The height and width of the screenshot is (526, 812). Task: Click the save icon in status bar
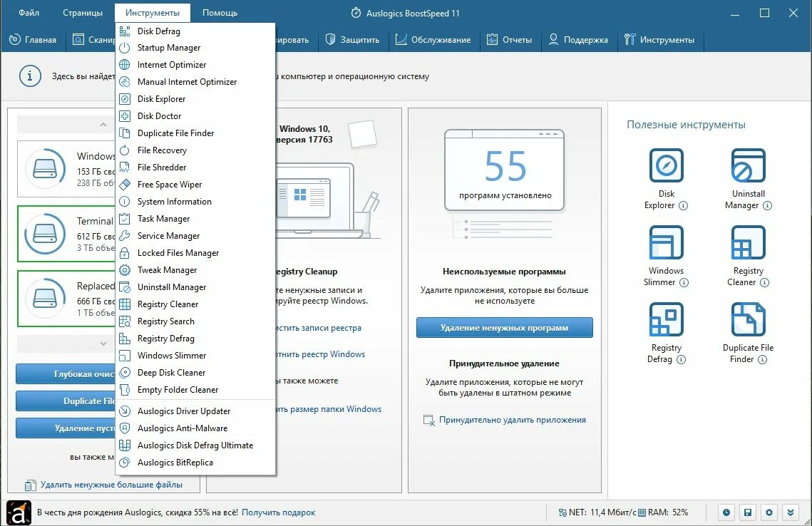(x=748, y=512)
